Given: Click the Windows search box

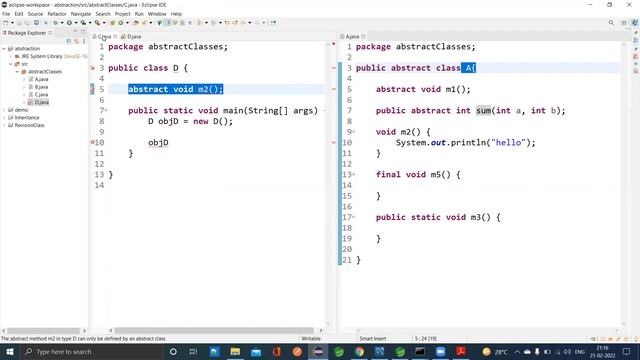Looking at the screenshot, I should tap(92, 351).
